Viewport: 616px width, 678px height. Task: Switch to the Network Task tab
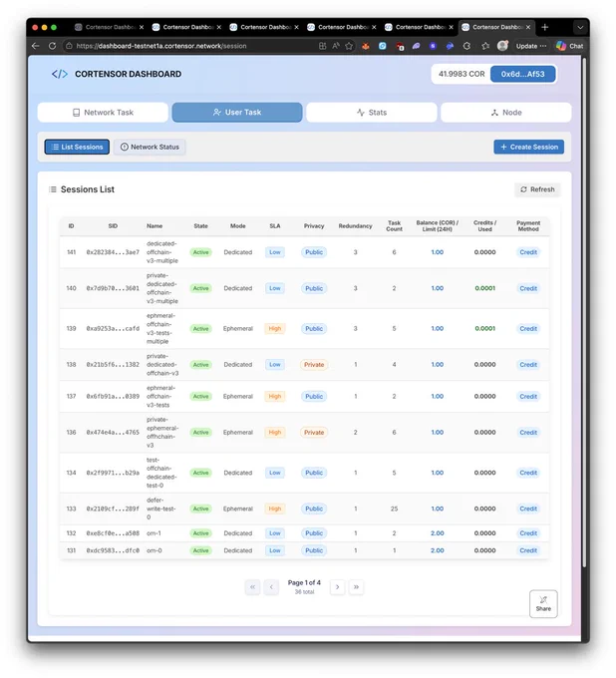(x=103, y=113)
